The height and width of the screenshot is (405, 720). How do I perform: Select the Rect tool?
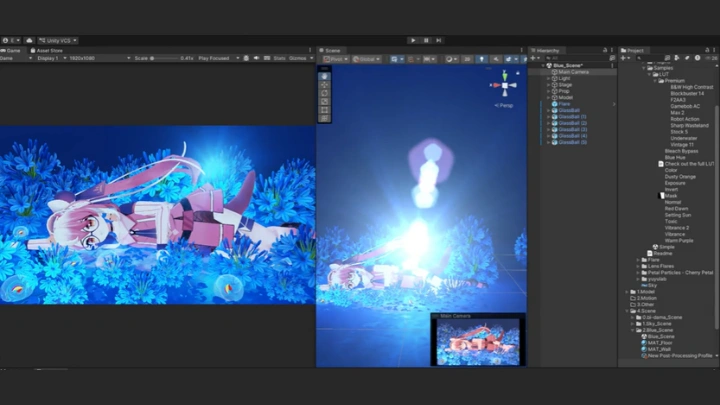click(x=324, y=110)
